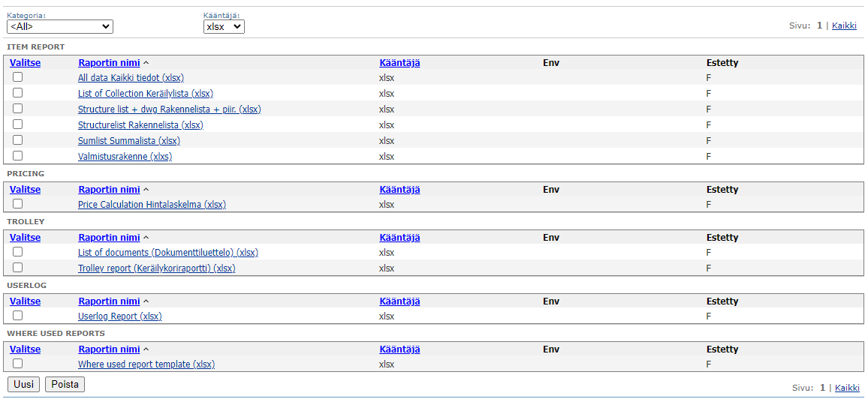868x405 pixels.
Task: Enable checkbox beside Price Calculation Hintalaskelma
Action: pyautogui.click(x=17, y=204)
